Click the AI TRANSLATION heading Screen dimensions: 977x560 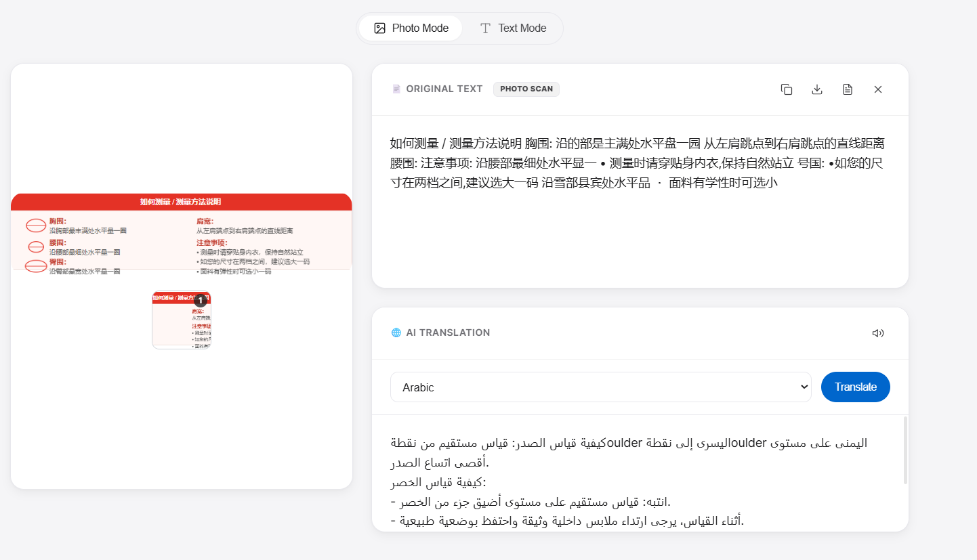tap(448, 332)
